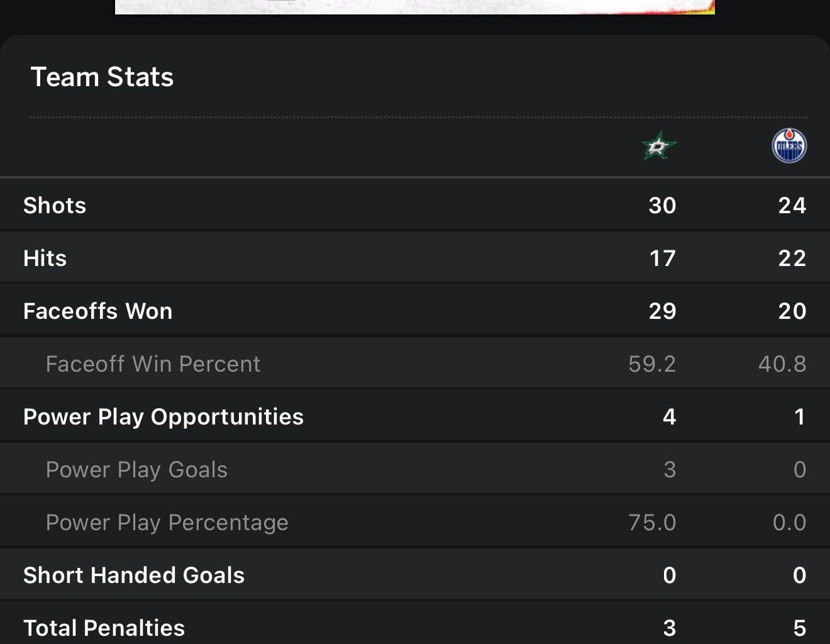This screenshot has width=830, height=644.
Task: Tap the Short Handed Goals label
Action: pyautogui.click(x=134, y=575)
